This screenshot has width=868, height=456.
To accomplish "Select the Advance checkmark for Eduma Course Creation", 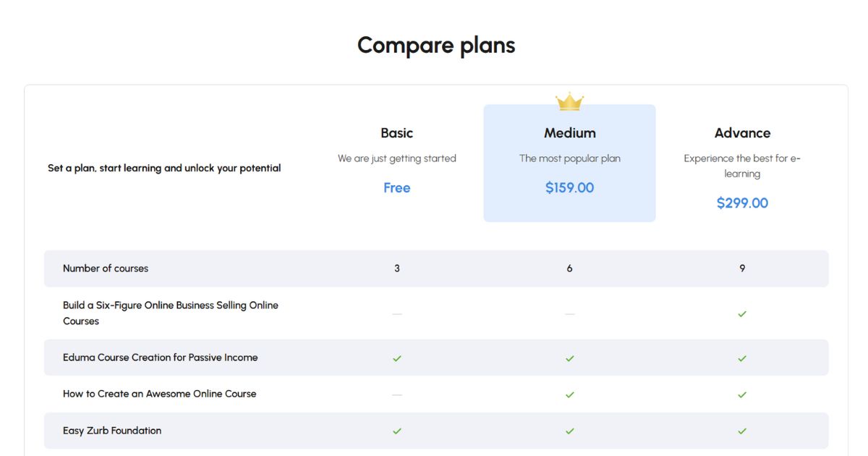I will tap(742, 358).
